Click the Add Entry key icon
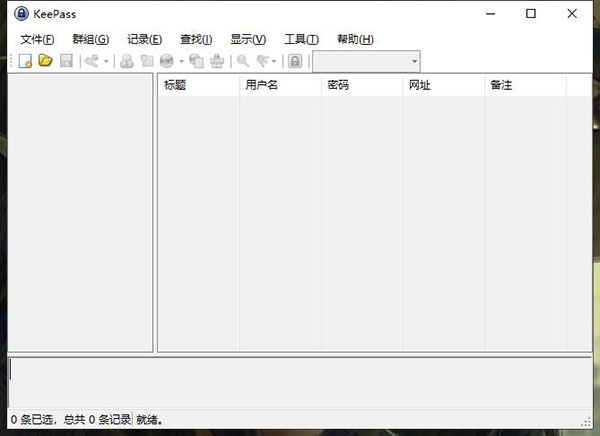This screenshot has height=436, width=600. coord(92,61)
